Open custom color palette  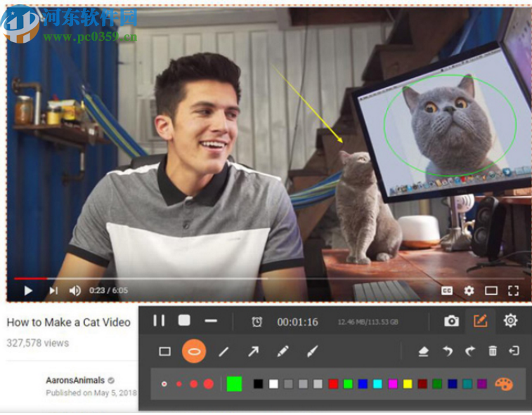coord(504,384)
